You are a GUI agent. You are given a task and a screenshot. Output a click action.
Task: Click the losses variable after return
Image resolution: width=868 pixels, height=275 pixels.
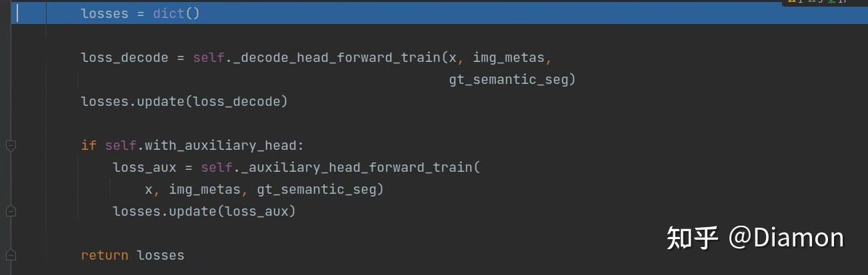click(x=160, y=255)
